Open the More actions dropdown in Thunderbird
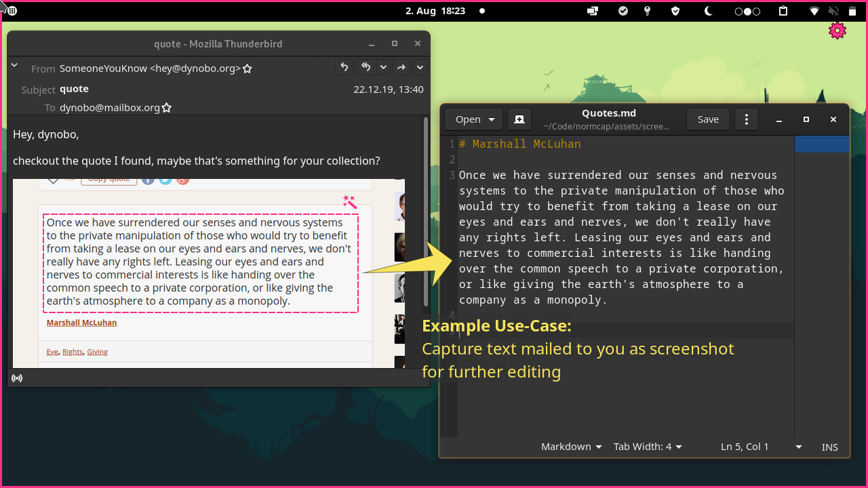 point(420,67)
